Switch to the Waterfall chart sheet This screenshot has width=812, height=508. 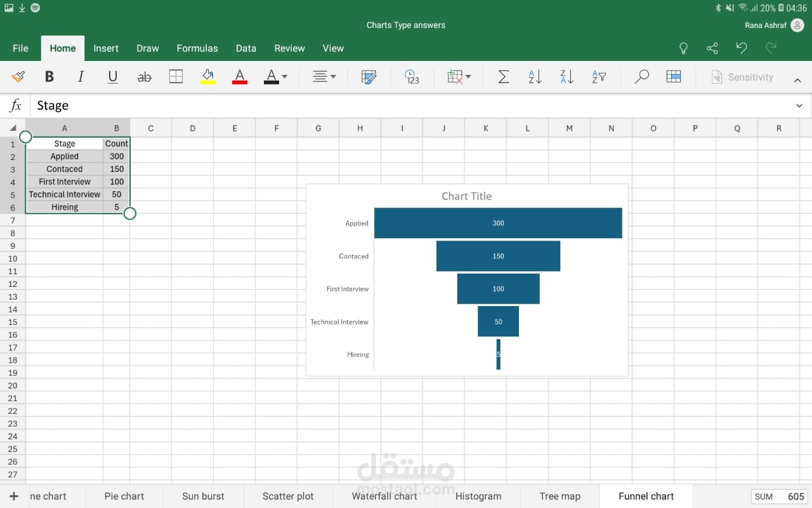pyautogui.click(x=384, y=496)
